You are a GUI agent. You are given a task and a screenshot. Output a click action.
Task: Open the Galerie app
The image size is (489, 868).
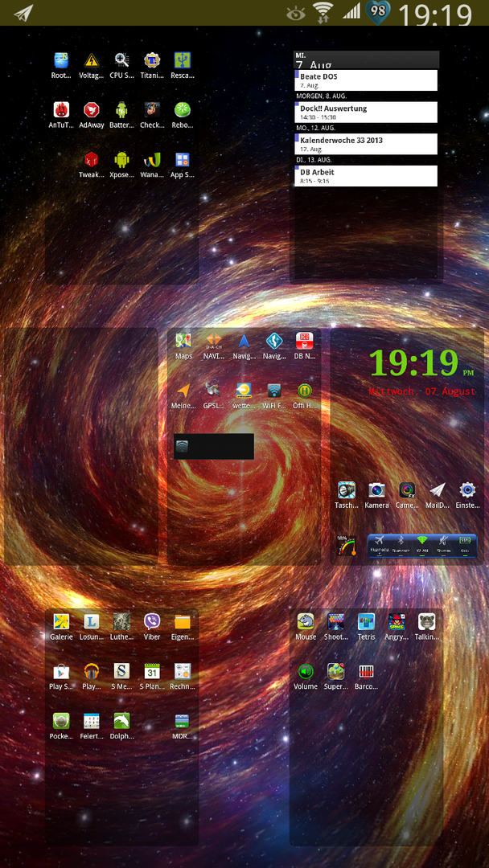pyautogui.click(x=61, y=621)
